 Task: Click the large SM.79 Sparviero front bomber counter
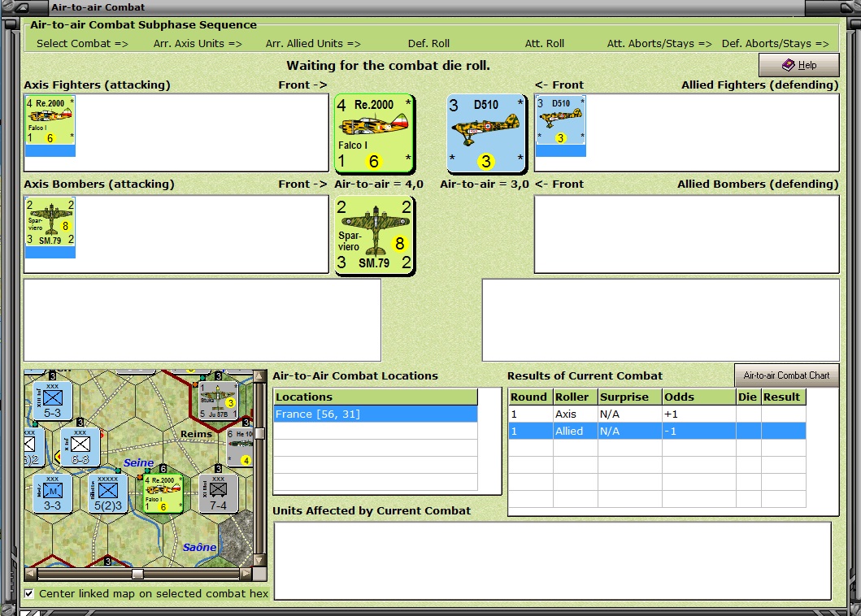point(375,235)
